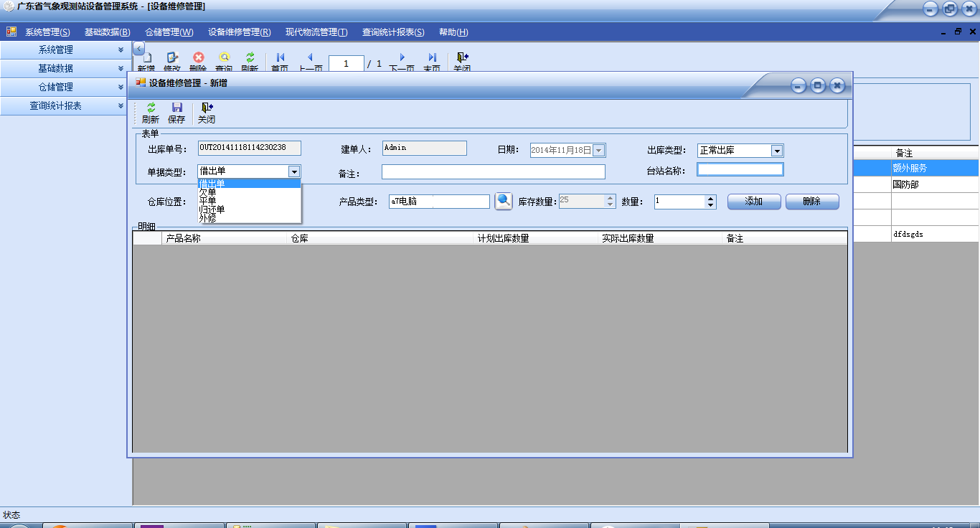The height and width of the screenshot is (528, 980).
Task: Choose 归还单 in the document type list
Action: click(x=212, y=209)
